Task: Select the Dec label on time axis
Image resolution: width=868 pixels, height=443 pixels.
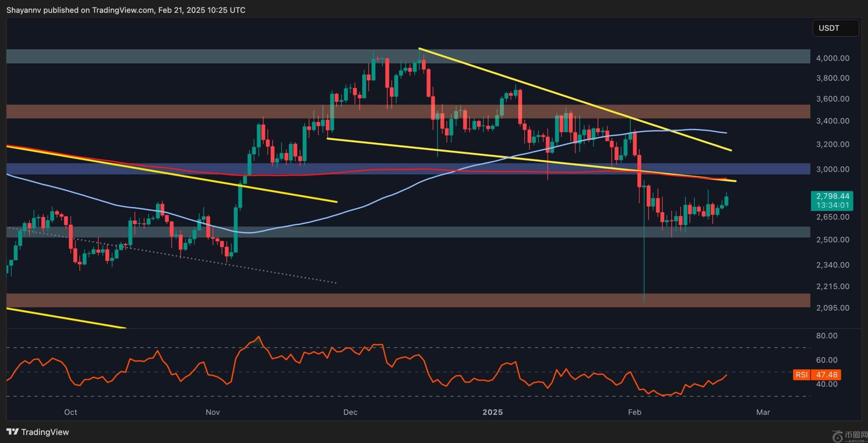Action: 350,412
